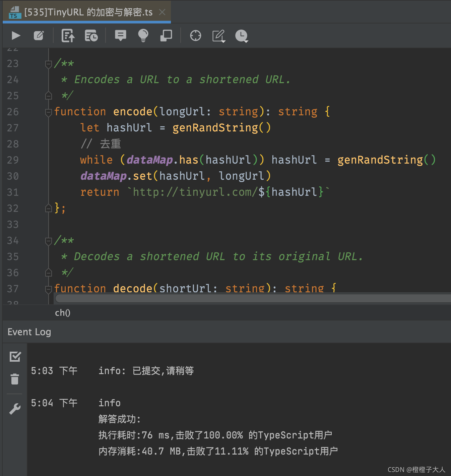Click the // 去重 comment
The height and width of the screenshot is (476, 451).
coord(101,144)
